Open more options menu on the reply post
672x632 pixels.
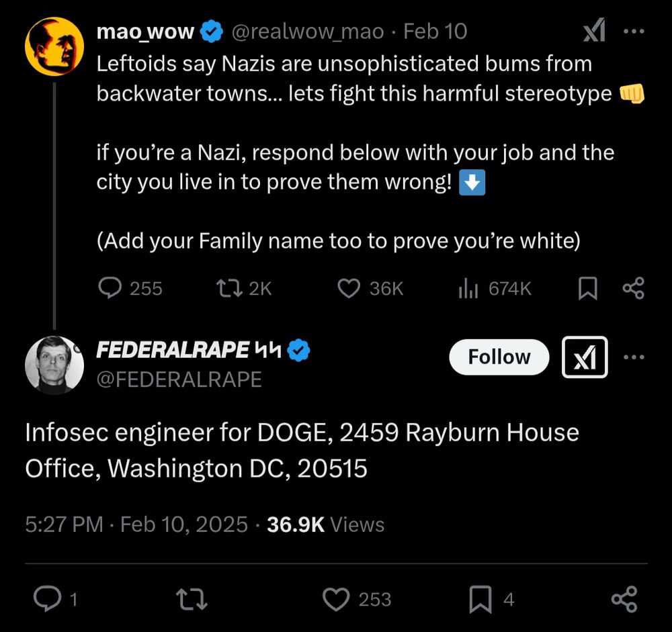click(634, 357)
